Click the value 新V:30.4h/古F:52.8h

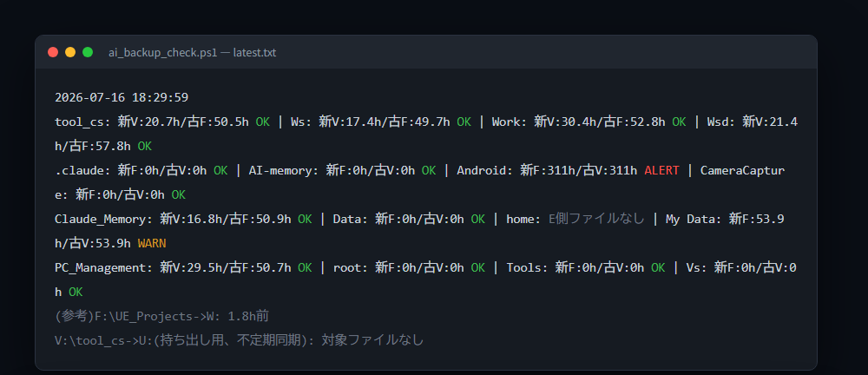(600, 122)
